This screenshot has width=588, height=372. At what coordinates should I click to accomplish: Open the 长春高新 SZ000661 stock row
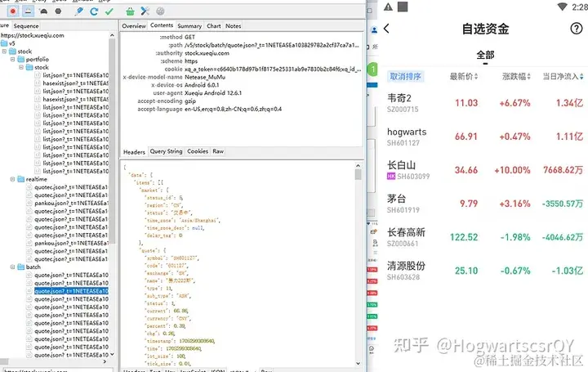tap(485, 237)
